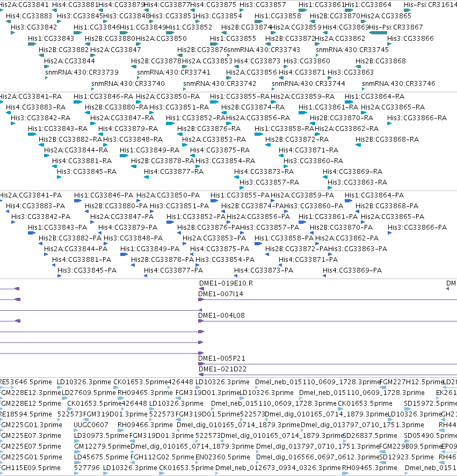Select the His3:CG33866 gene label
Image resolution: width=457 pixels, height=476 pixels.
pyautogui.click(x=410, y=39)
